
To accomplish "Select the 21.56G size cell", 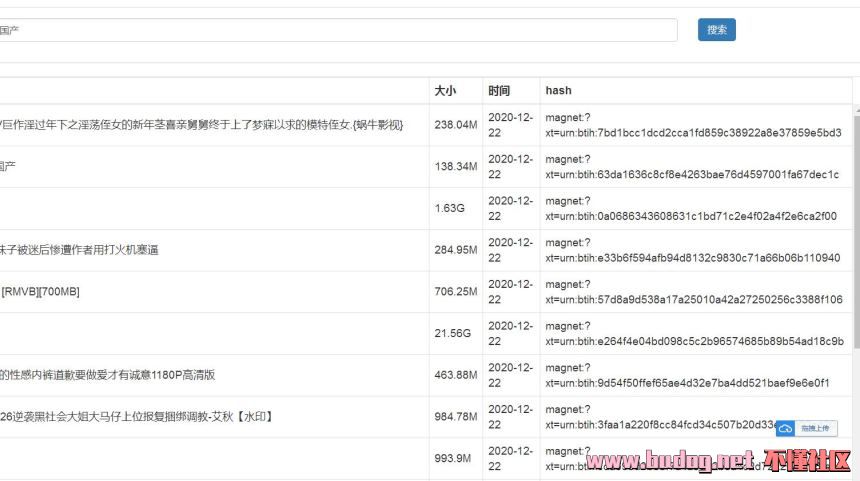I will (452, 333).
